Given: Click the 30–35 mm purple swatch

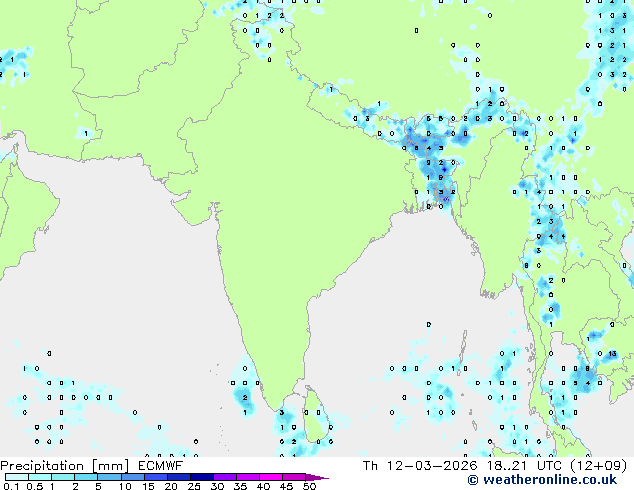Looking at the screenshot, I should [x=225, y=477].
